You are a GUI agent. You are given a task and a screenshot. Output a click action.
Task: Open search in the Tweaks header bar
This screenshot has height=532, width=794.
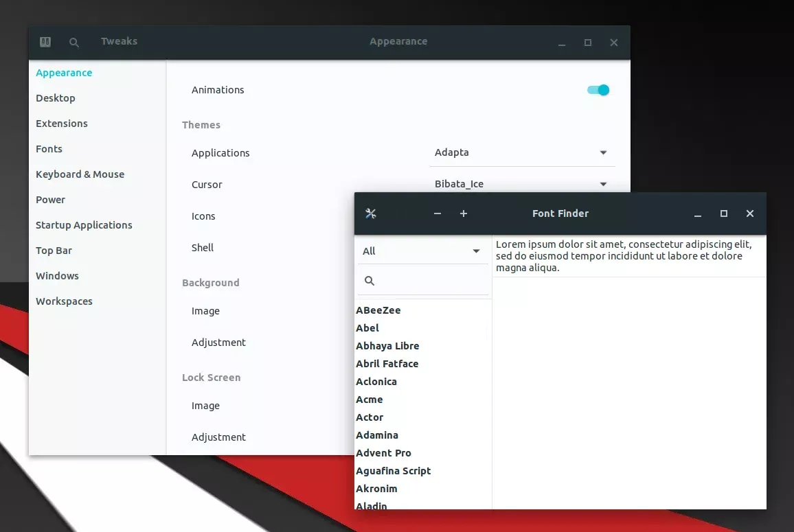click(x=74, y=43)
